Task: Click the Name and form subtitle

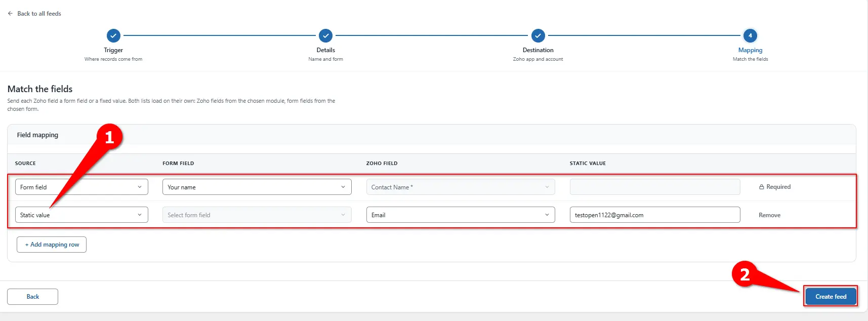Action: pos(325,59)
